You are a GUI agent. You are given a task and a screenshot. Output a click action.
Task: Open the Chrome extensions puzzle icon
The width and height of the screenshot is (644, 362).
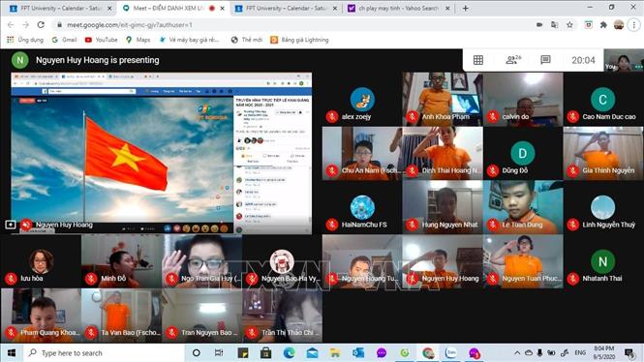(x=603, y=24)
